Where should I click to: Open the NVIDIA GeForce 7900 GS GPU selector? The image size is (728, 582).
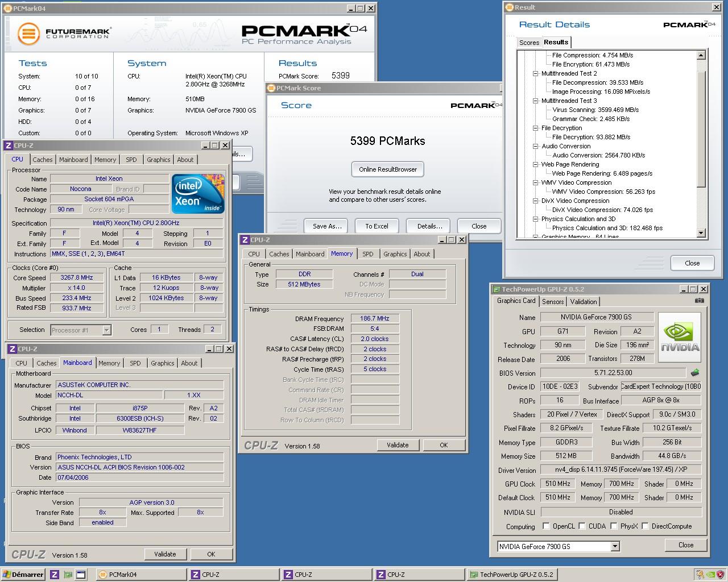(x=559, y=546)
